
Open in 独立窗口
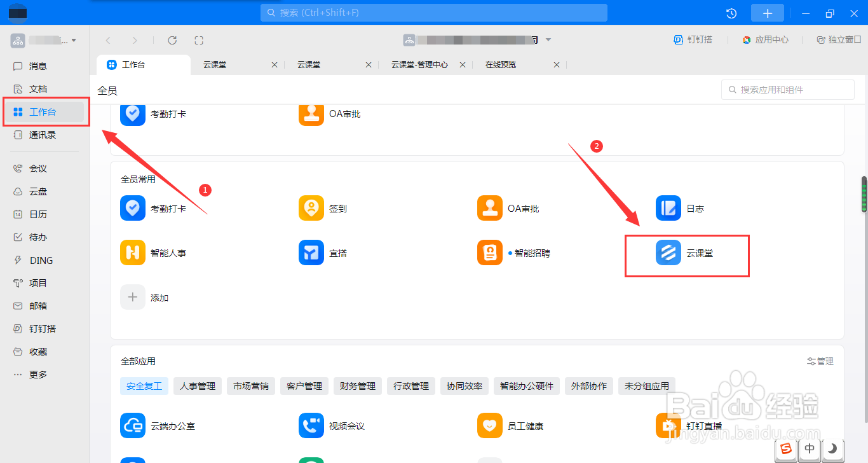pyautogui.click(x=839, y=39)
